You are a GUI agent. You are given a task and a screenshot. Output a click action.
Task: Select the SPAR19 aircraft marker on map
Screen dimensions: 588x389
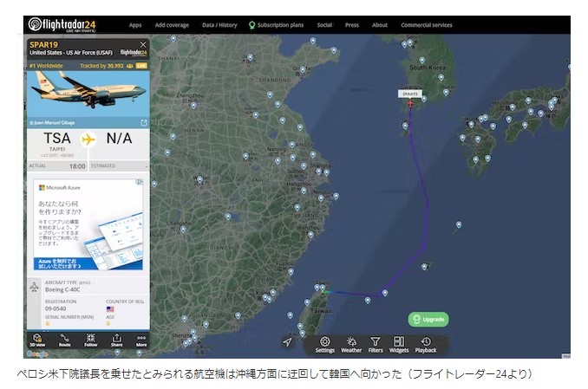point(410,104)
